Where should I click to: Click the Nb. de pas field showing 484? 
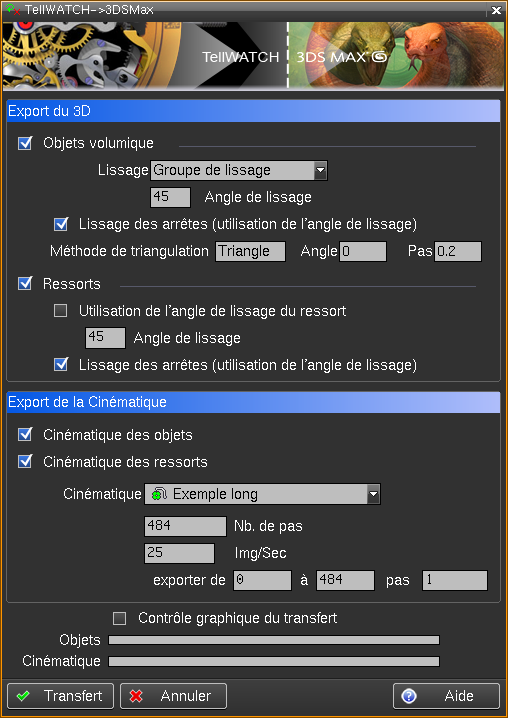[x=186, y=526]
